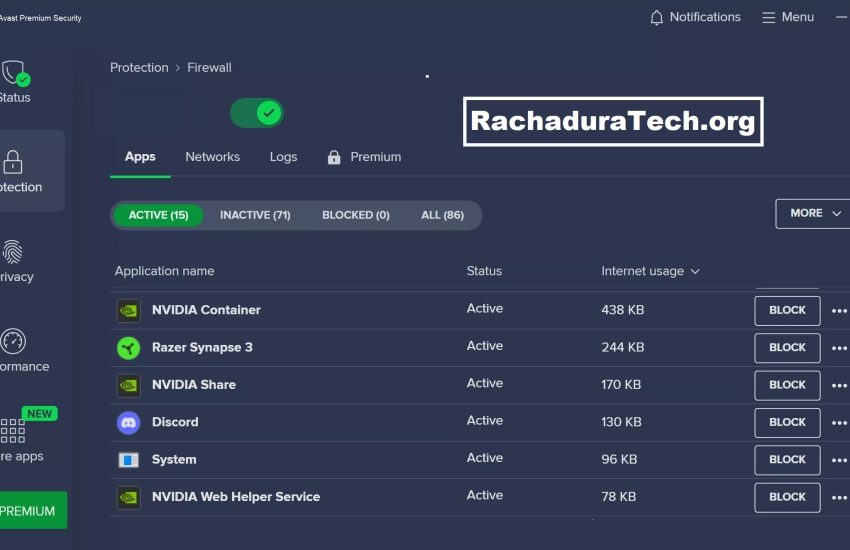Select the Discord row name
The width and height of the screenshot is (850, 550).
click(x=175, y=422)
